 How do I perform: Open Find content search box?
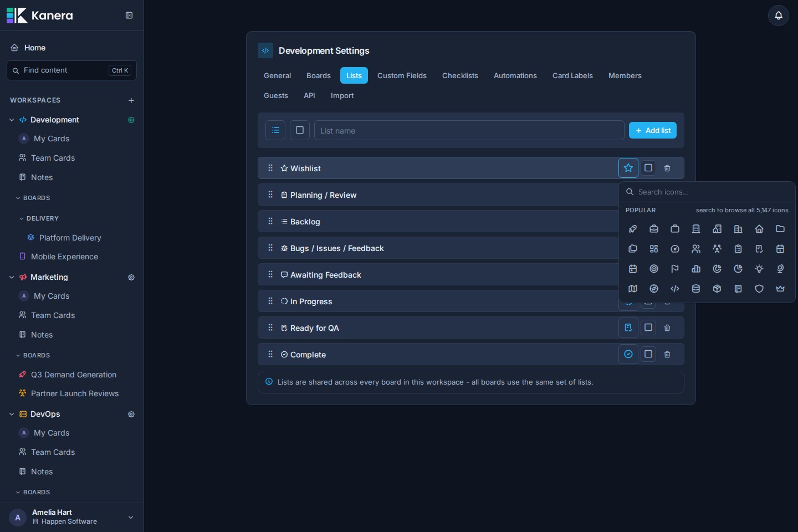tap(71, 70)
